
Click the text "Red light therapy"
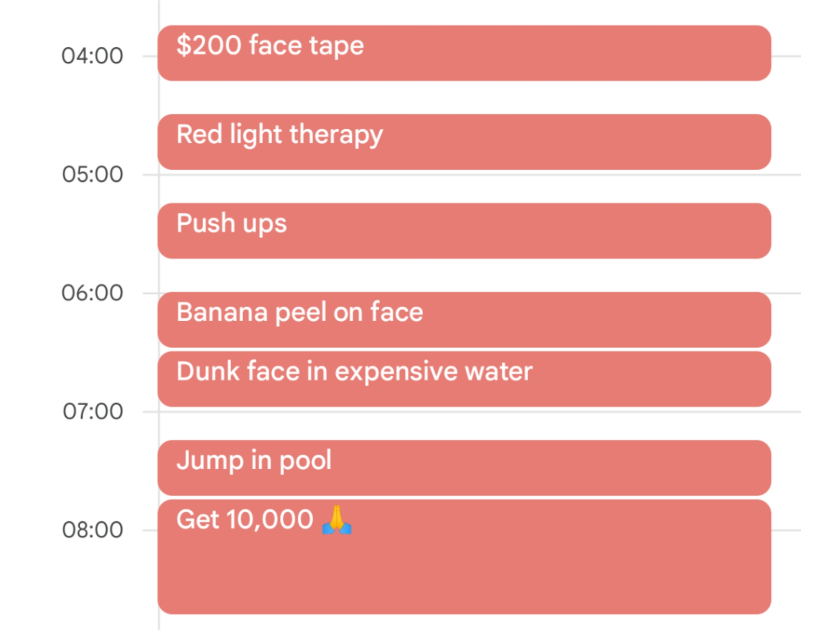point(280,135)
